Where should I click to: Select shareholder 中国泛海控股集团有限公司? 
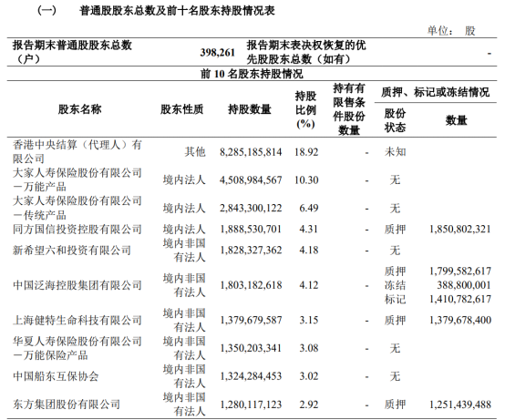pyautogui.click(x=77, y=285)
